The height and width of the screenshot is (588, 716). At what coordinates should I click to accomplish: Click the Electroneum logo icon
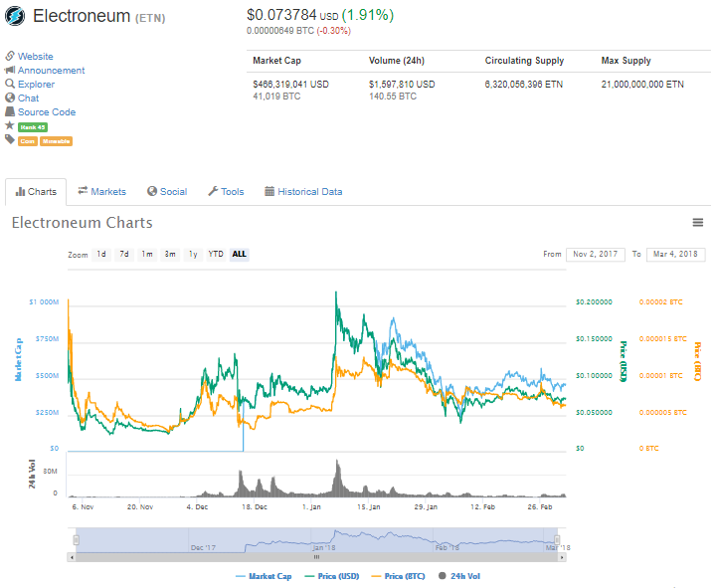[15, 16]
